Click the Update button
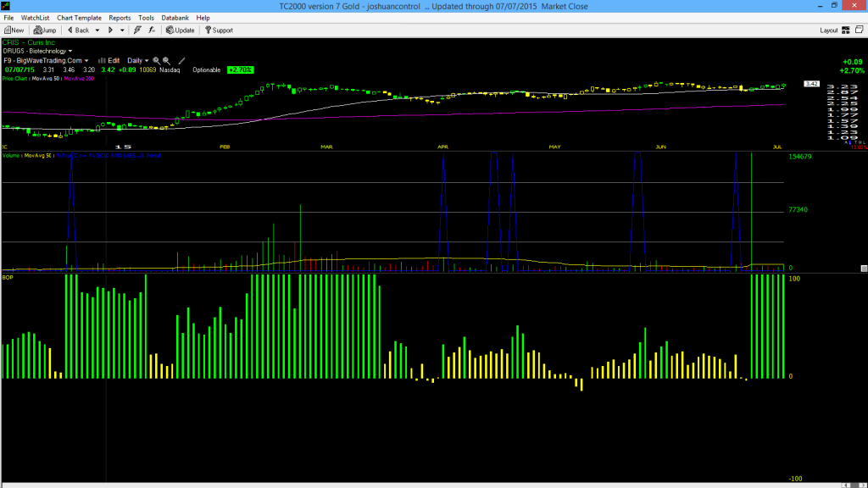 coord(181,30)
